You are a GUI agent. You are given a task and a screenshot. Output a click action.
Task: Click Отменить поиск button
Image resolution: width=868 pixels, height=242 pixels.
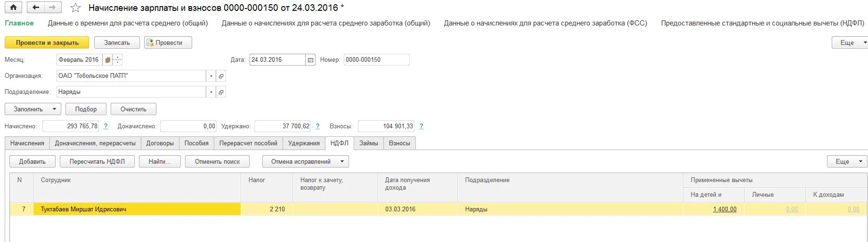217,161
